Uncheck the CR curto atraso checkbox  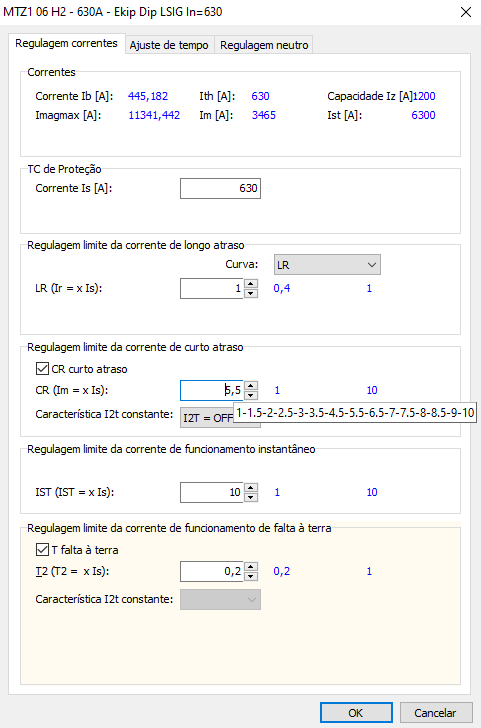42,369
